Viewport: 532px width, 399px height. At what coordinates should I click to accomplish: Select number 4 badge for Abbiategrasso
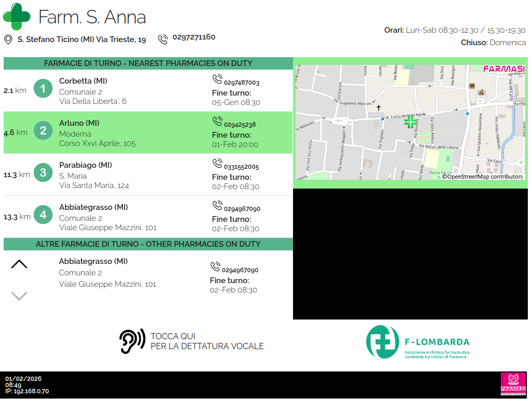pos(43,215)
